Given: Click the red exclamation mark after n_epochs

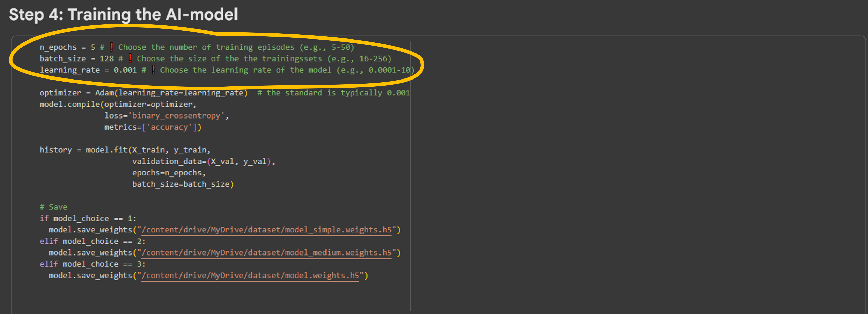Looking at the screenshot, I should [112, 47].
